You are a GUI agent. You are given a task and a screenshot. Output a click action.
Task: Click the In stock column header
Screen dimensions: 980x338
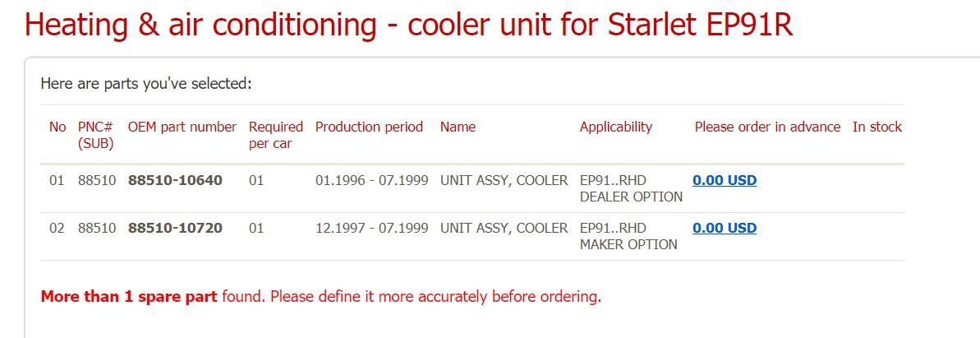(x=876, y=127)
